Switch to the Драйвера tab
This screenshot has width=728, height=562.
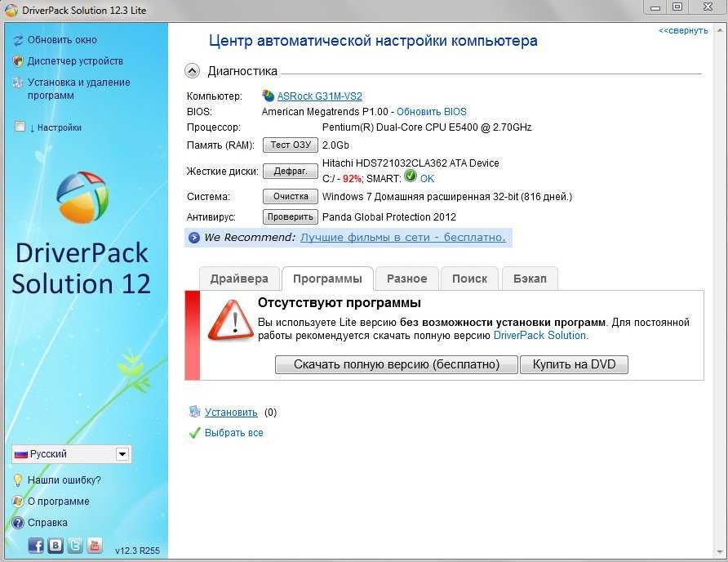click(239, 279)
